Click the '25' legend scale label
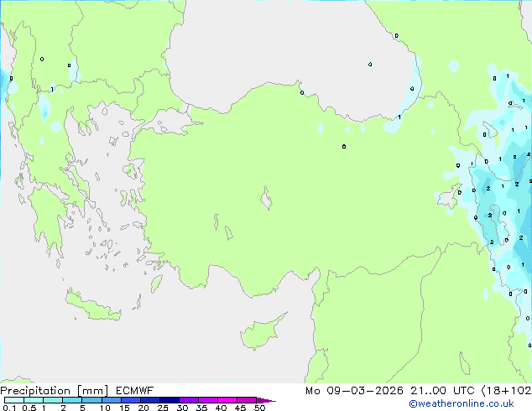The width and height of the screenshot is (532, 411). click(163, 408)
